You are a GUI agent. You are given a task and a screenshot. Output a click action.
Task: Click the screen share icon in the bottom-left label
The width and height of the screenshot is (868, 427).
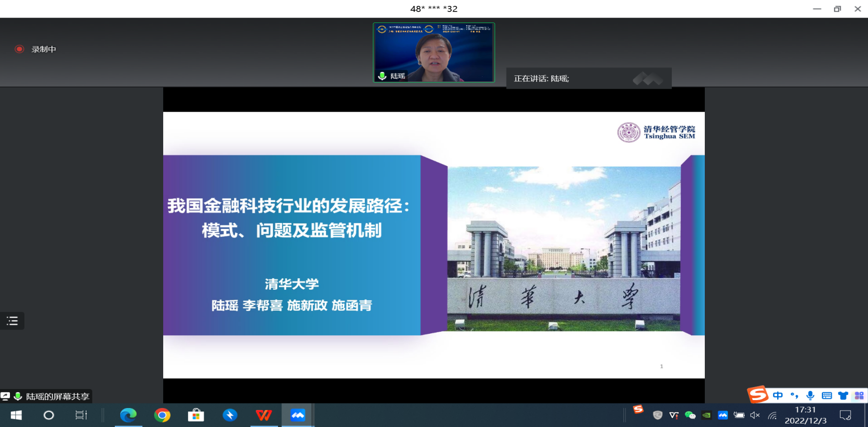[x=5, y=396]
